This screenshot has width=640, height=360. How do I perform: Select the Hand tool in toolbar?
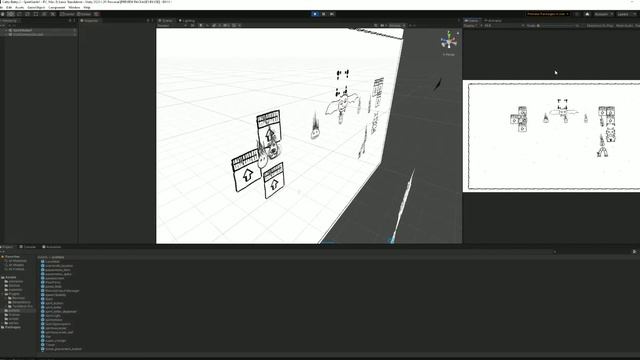point(2,14)
